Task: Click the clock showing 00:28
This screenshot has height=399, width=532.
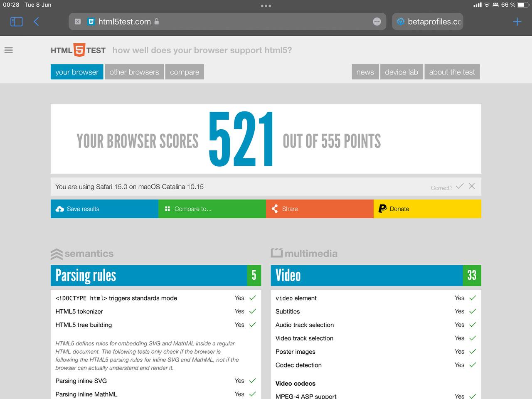Action: [x=11, y=5]
